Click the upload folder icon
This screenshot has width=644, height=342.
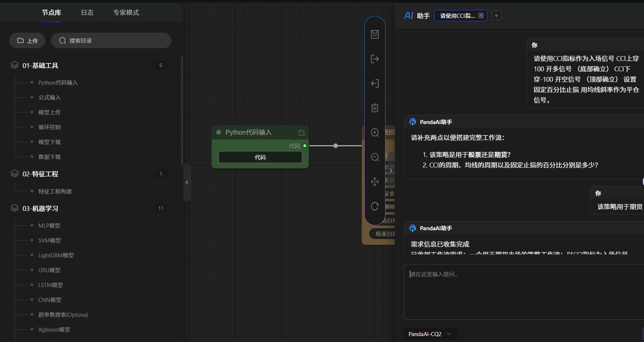[x=21, y=40]
